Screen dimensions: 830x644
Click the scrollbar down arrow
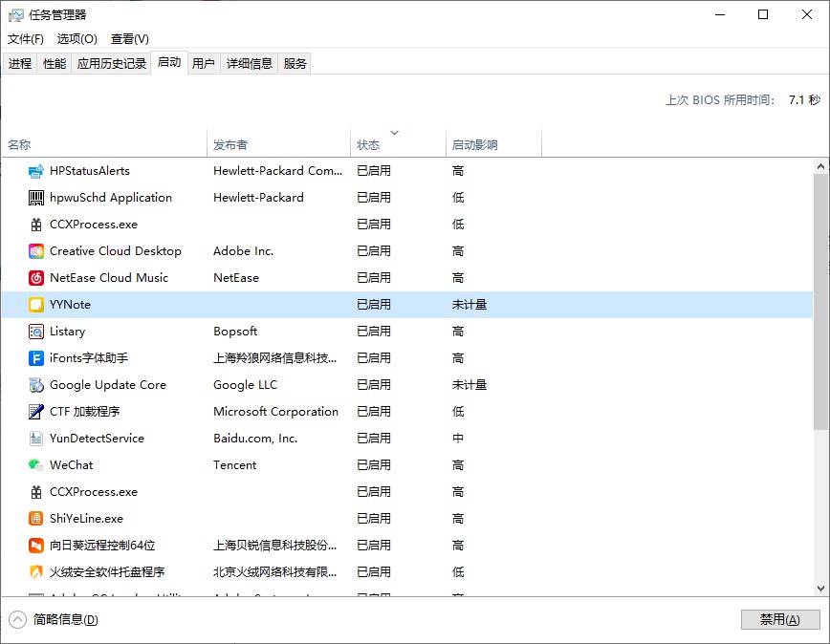pyautogui.click(x=820, y=588)
